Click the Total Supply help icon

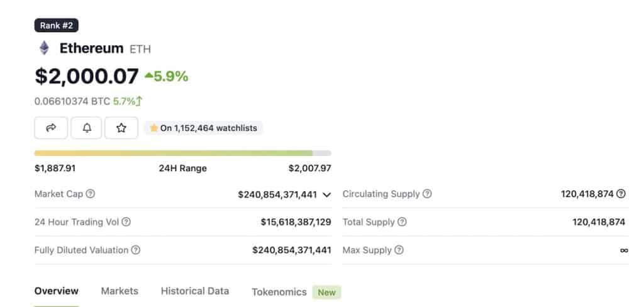(x=402, y=222)
